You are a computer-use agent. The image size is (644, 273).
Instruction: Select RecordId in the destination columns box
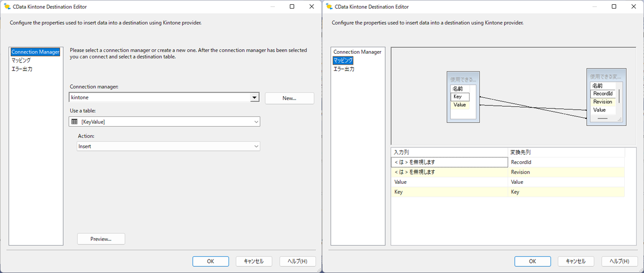(604, 94)
